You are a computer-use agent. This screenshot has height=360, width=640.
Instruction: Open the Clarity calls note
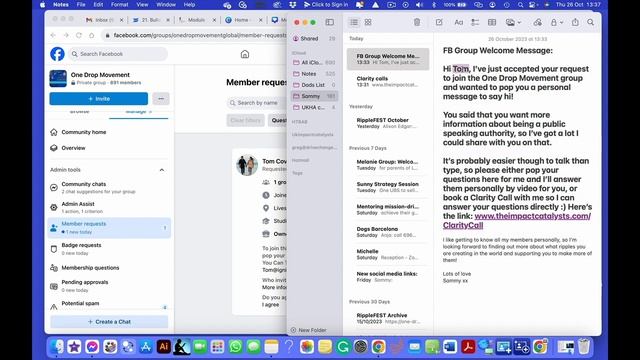[x=388, y=82]
